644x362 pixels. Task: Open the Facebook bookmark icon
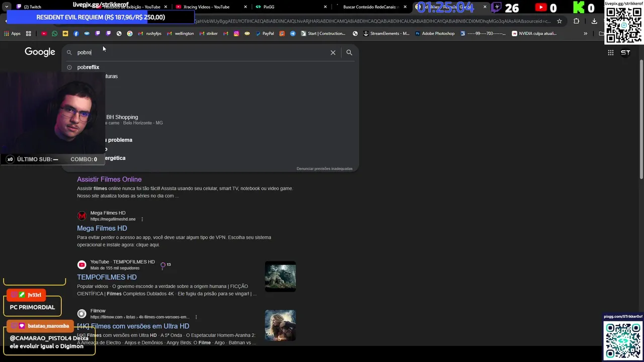[x=76, y=34]
